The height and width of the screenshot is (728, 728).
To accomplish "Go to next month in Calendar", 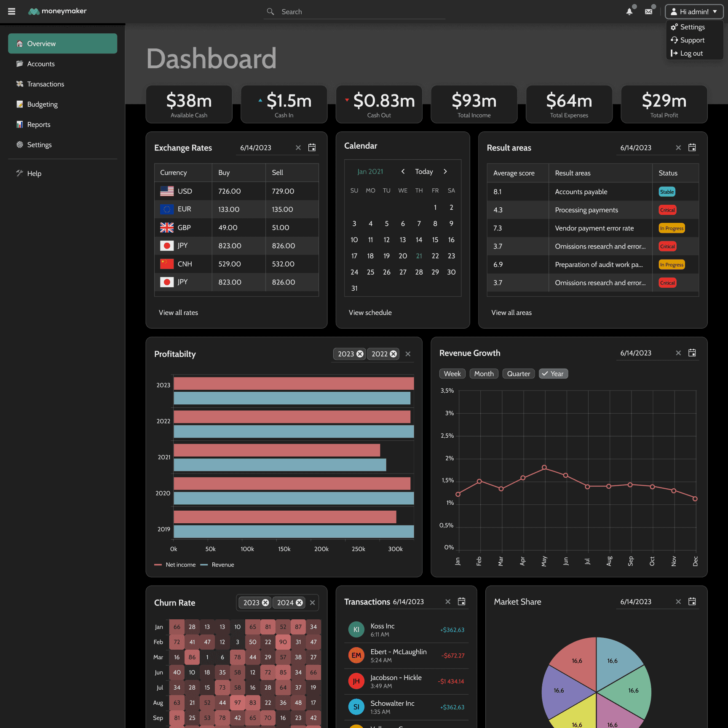I will (x=445, y=171).
